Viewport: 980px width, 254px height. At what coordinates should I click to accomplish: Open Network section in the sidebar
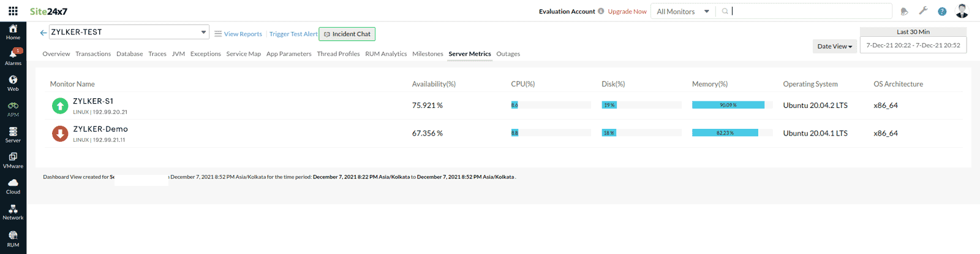tap(13, 212)
